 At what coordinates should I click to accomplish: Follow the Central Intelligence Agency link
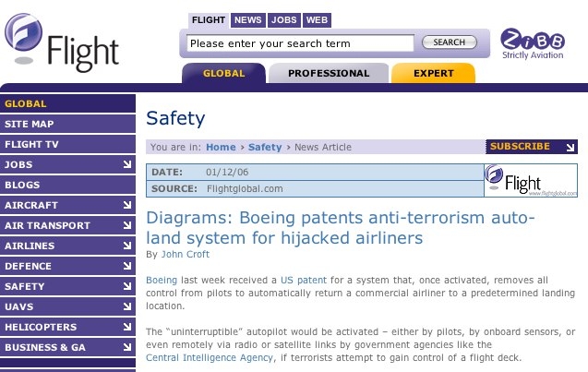(210, 358)
